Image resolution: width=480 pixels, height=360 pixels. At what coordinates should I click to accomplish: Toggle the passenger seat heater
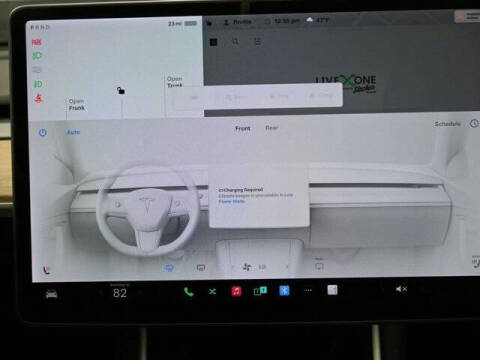(x=475, y=262)
